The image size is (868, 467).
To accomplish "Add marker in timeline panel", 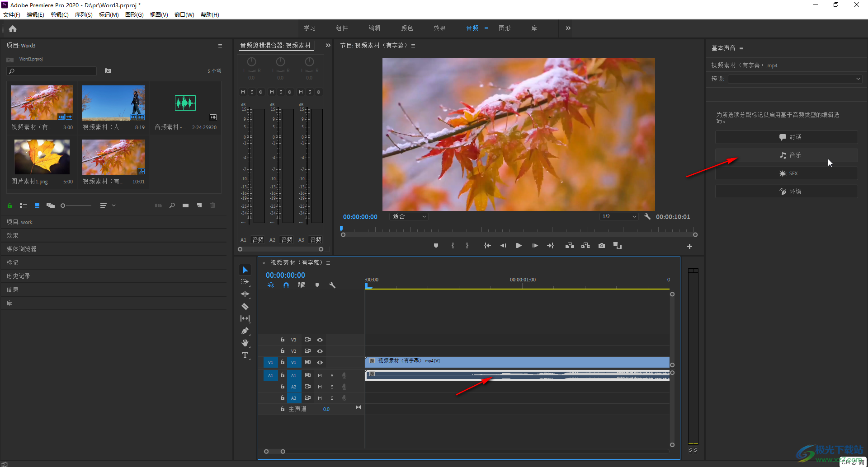I will pyautogui.click(x=317, y=285).
